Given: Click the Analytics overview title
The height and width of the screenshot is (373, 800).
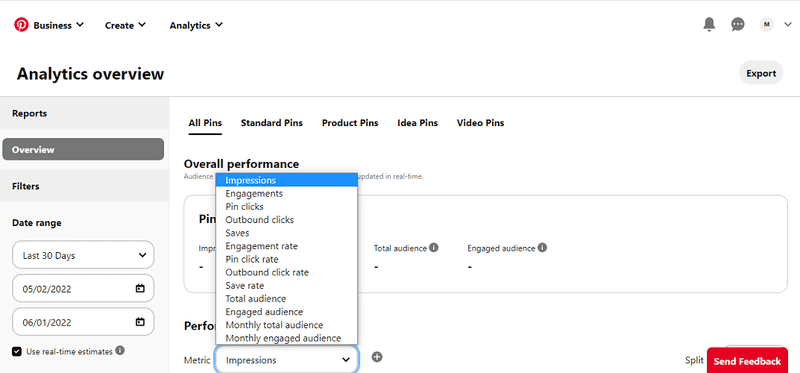Looking at the screenshot, I should [90, 73].
